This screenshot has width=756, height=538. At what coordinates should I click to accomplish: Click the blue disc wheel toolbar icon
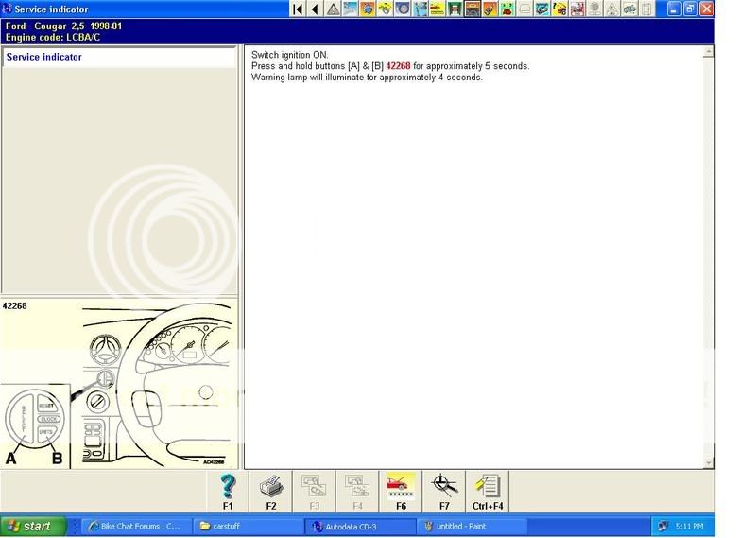click(403, 9)
